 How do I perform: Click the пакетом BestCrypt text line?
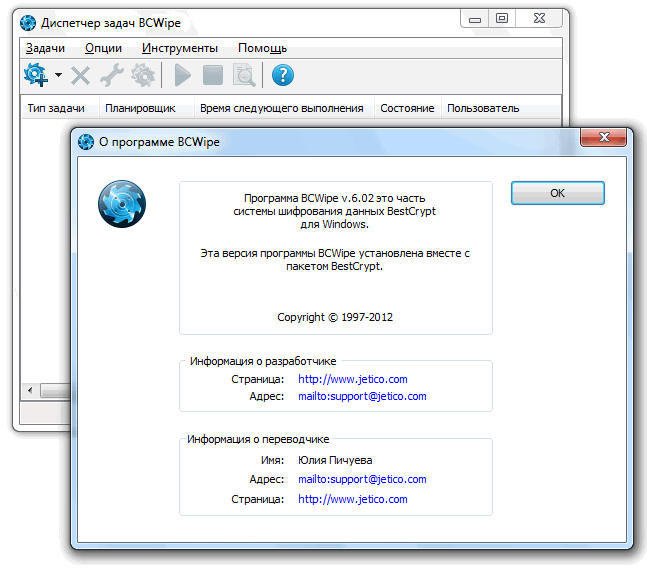tap(335, 267)
